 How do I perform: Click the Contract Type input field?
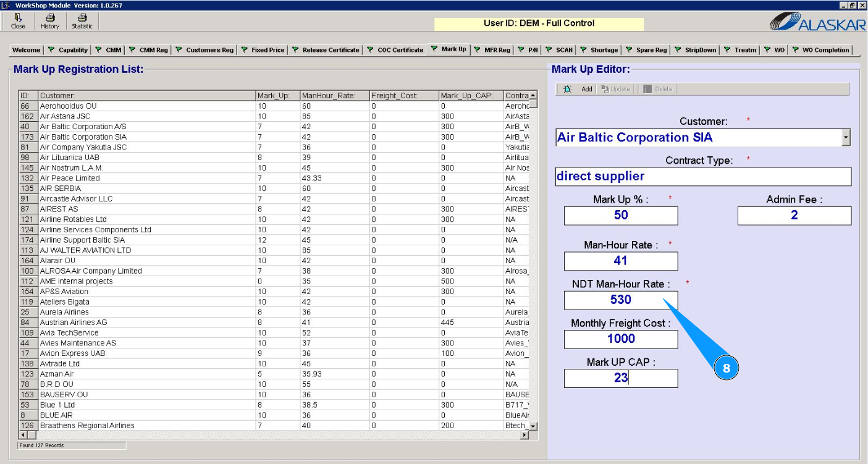703,177
